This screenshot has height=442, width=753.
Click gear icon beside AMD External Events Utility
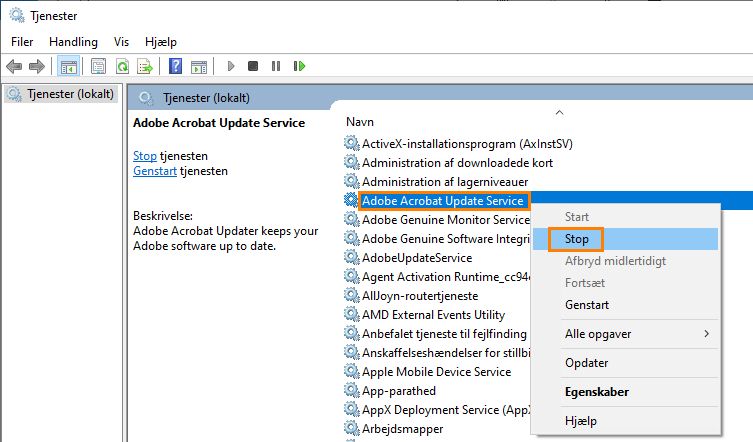(x=352, y=314)
